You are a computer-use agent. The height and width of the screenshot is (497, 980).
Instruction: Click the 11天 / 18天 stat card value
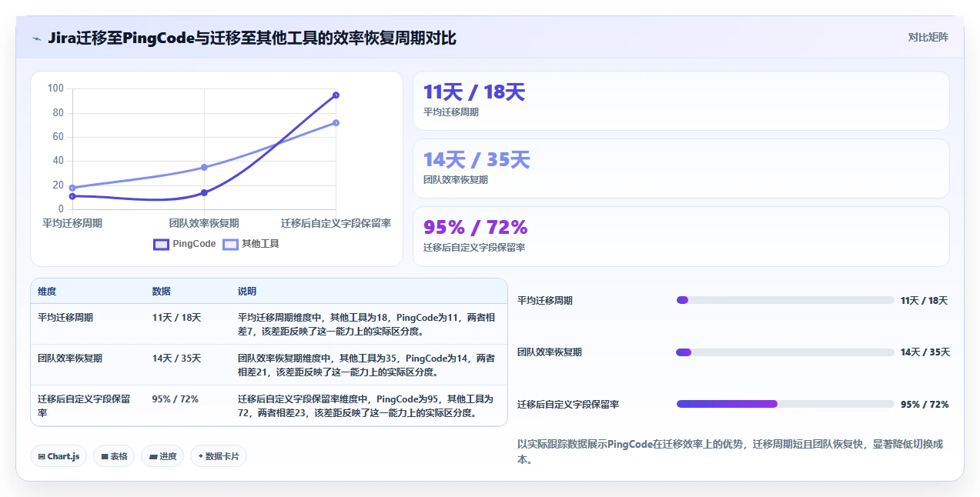[x=474, y=92]
